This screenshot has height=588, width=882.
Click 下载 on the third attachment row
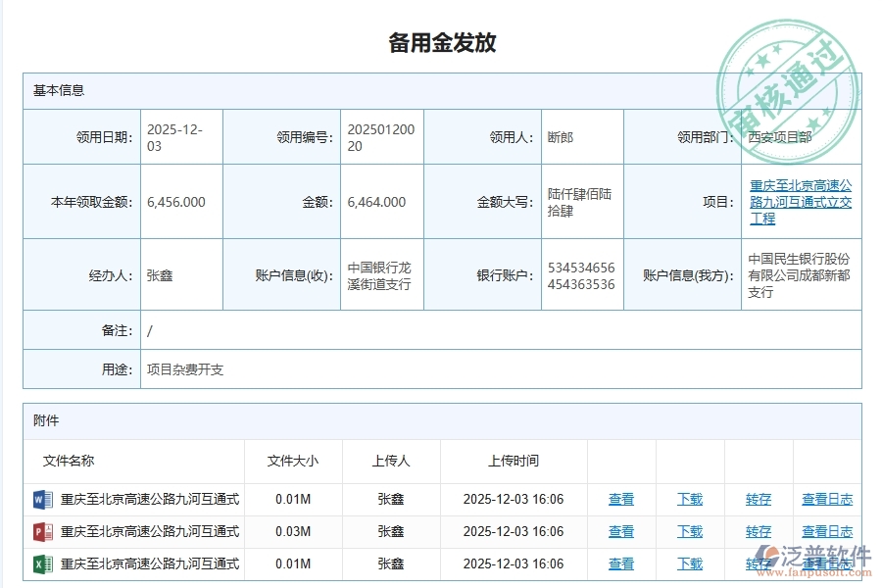pos(689,563)
